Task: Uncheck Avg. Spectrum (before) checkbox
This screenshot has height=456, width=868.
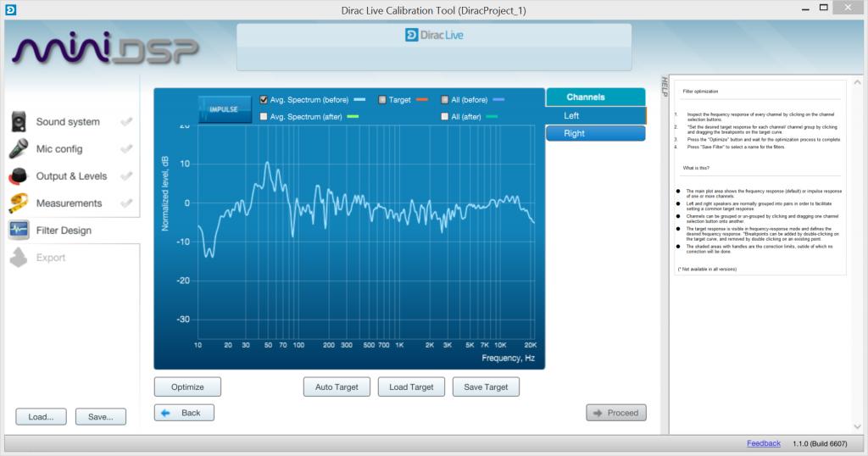Action: point(264,100)
